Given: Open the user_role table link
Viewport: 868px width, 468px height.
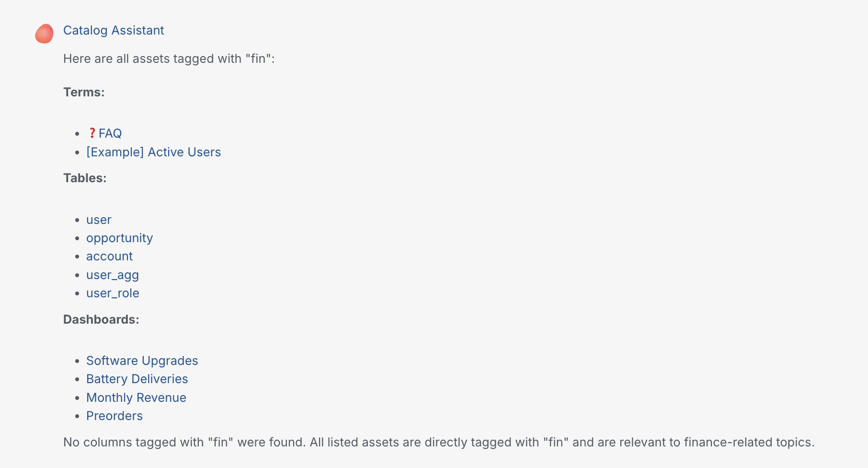Looking at the screenshot, I should tap(112, 293).
